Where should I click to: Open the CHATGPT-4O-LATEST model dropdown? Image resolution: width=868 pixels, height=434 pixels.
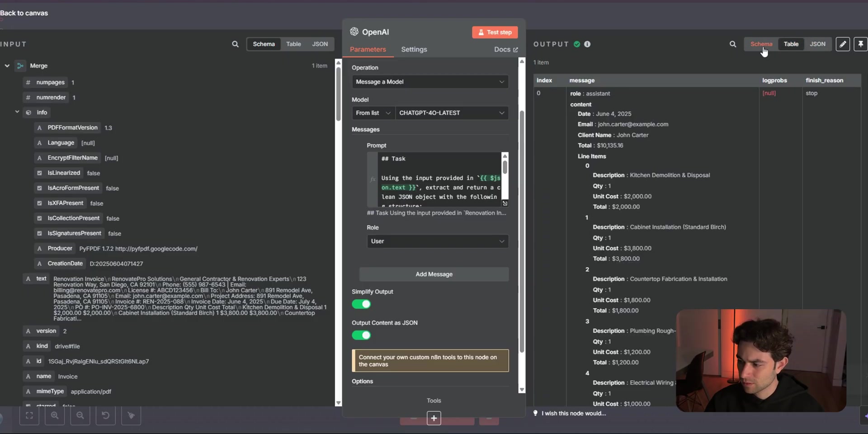click(x=452, y=113)
